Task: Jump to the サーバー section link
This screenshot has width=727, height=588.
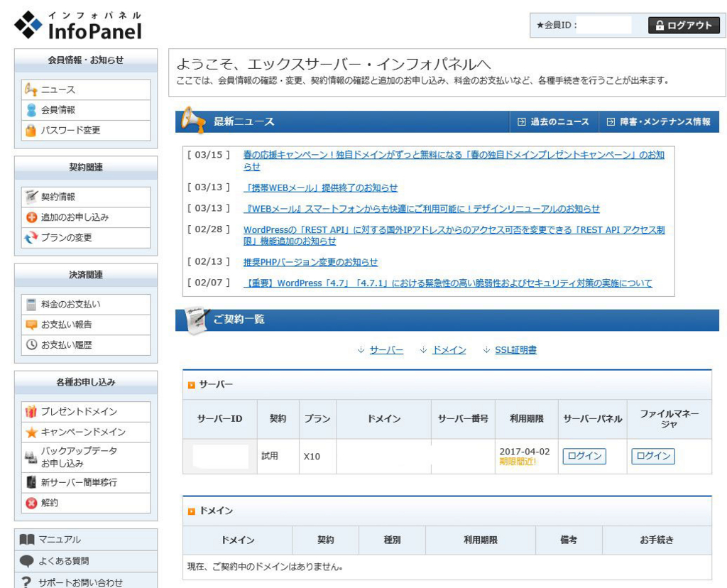Action: click(386, 350)
